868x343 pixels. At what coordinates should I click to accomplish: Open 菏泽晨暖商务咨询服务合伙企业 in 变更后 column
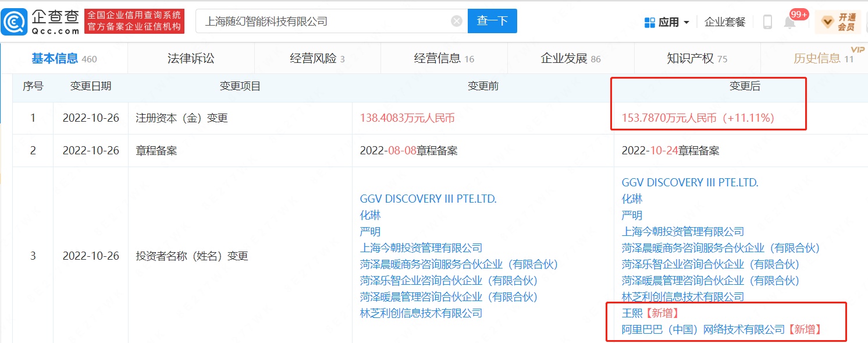tap(720, 248)
